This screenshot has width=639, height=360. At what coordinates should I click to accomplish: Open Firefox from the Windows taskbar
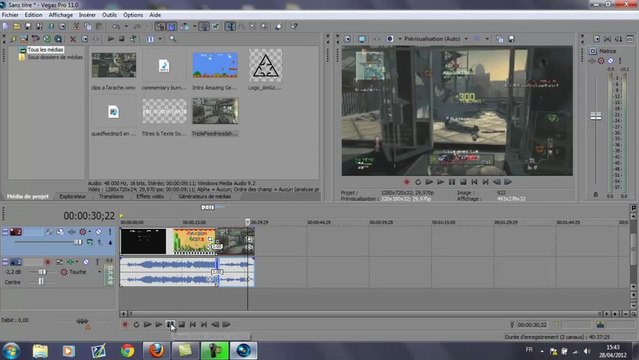(x=156, y=351)
